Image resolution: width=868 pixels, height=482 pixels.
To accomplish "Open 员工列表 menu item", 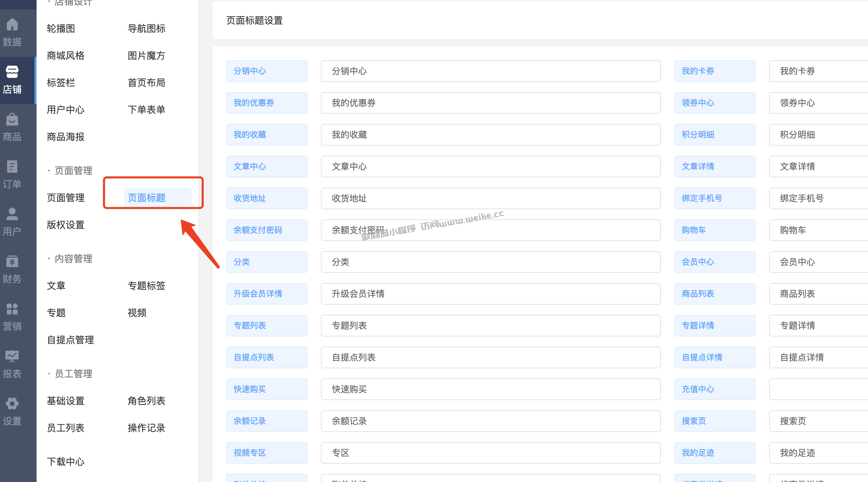I will pyautogui.click(x=66, y=428).
